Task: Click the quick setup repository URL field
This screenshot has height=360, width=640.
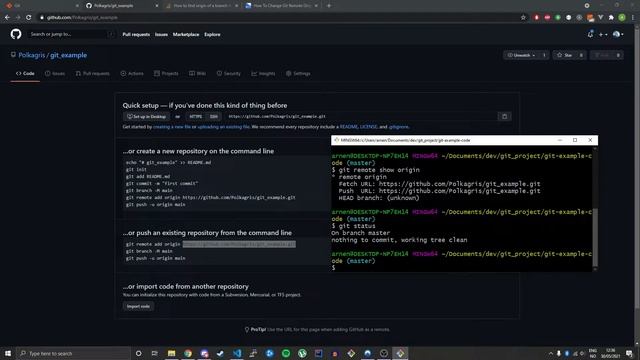Action: click(x=361, y=117)
